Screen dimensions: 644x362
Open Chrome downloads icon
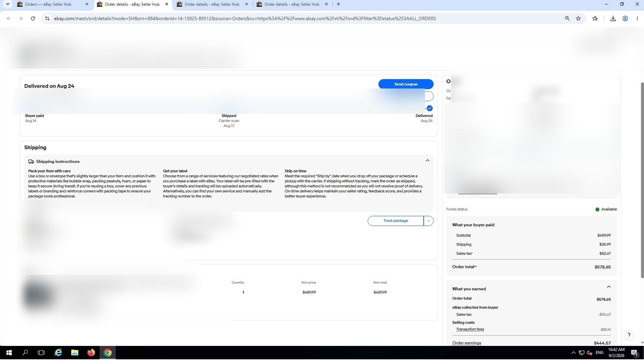[x=613, y=19]
